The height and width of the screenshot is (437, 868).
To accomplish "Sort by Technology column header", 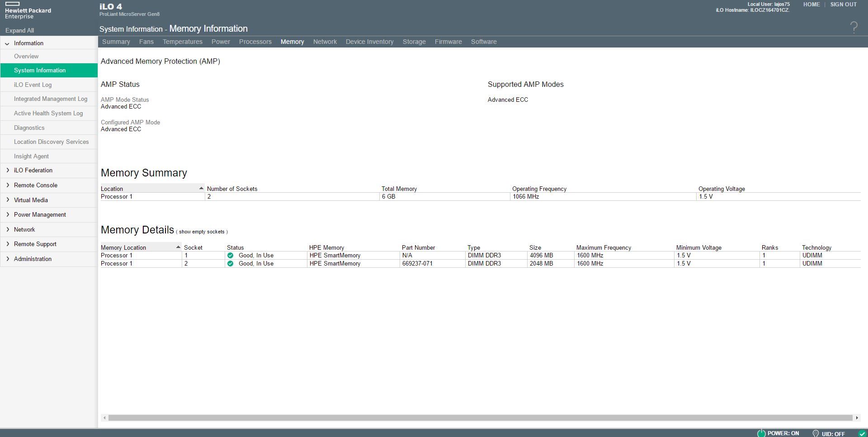I will 816,247.
